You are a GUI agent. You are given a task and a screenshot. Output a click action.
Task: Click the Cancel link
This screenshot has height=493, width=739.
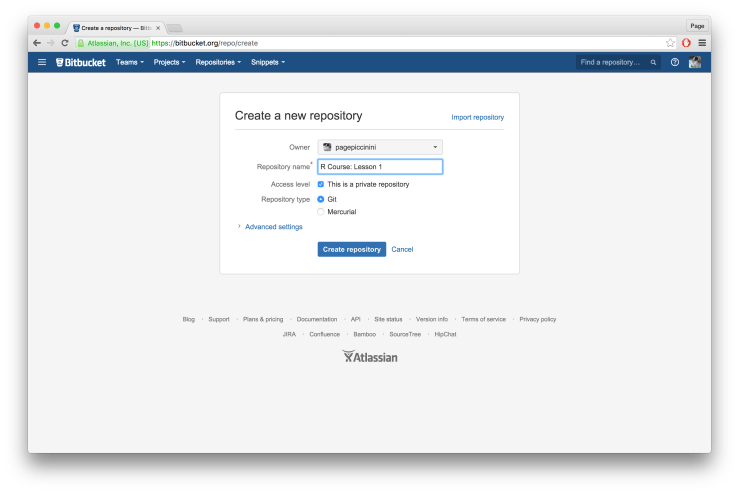[x=402, y=249]
